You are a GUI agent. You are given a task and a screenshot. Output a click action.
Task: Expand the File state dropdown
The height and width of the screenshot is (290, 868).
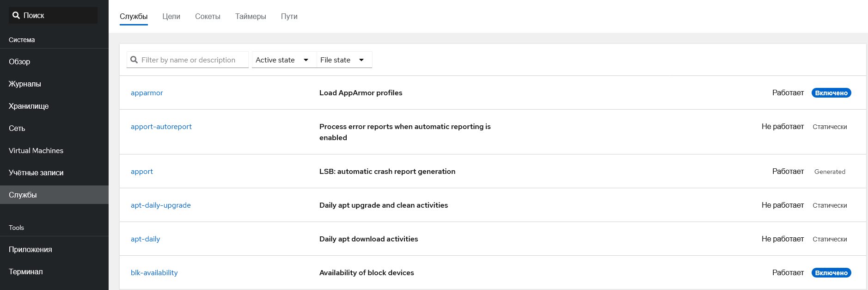(342, 60)
